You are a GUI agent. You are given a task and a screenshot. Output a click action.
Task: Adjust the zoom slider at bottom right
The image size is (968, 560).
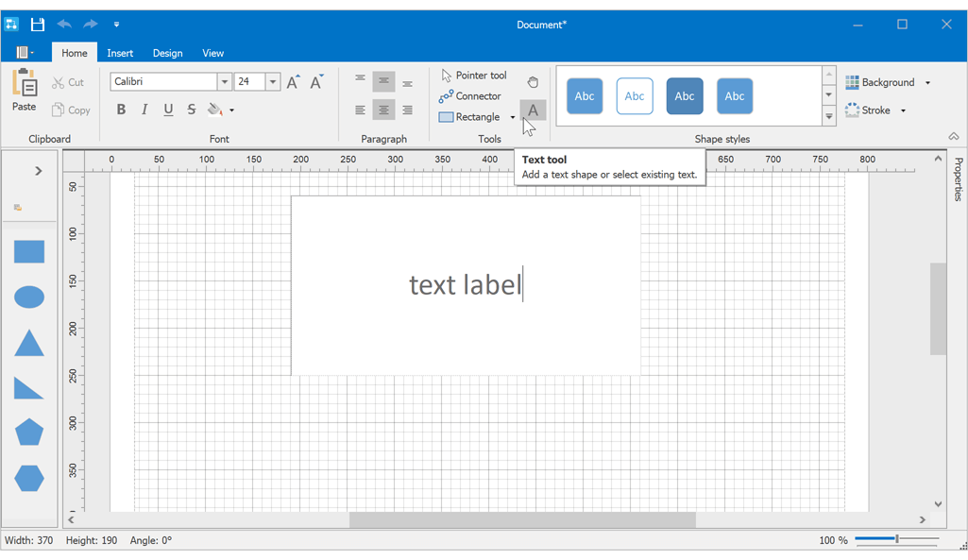click(x=895, y=539)
